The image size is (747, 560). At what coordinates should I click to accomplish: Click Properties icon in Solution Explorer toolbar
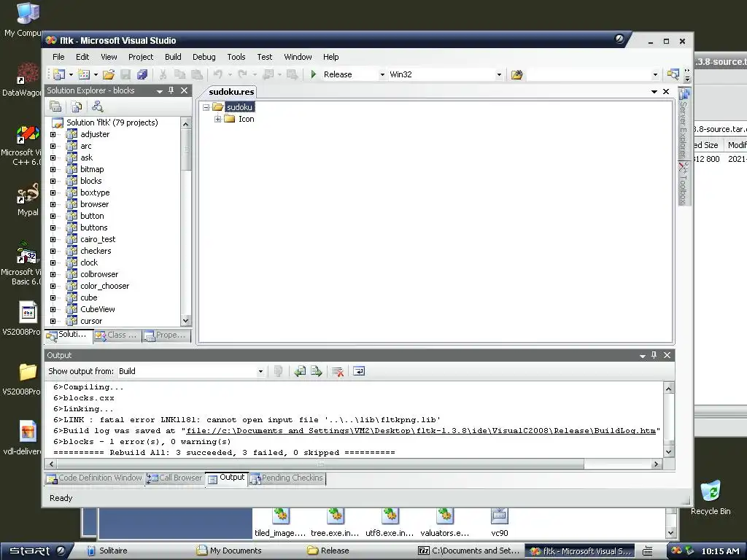click(x=55, y=106)
